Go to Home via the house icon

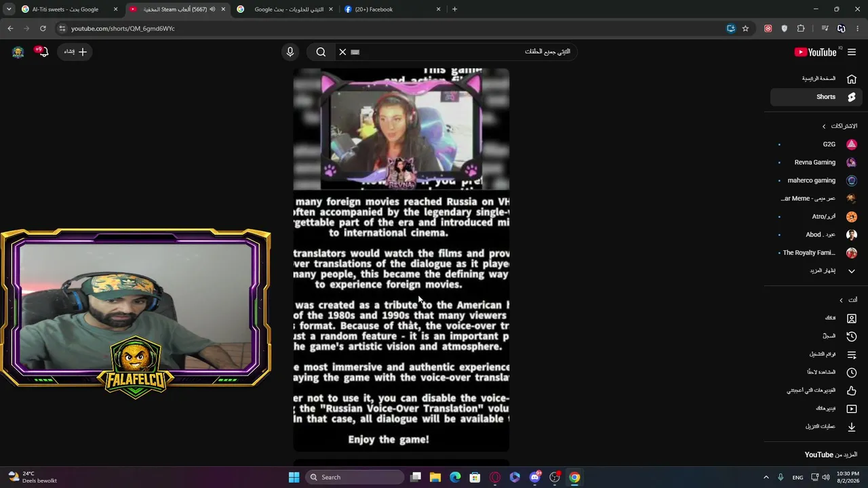click(852, 79)
